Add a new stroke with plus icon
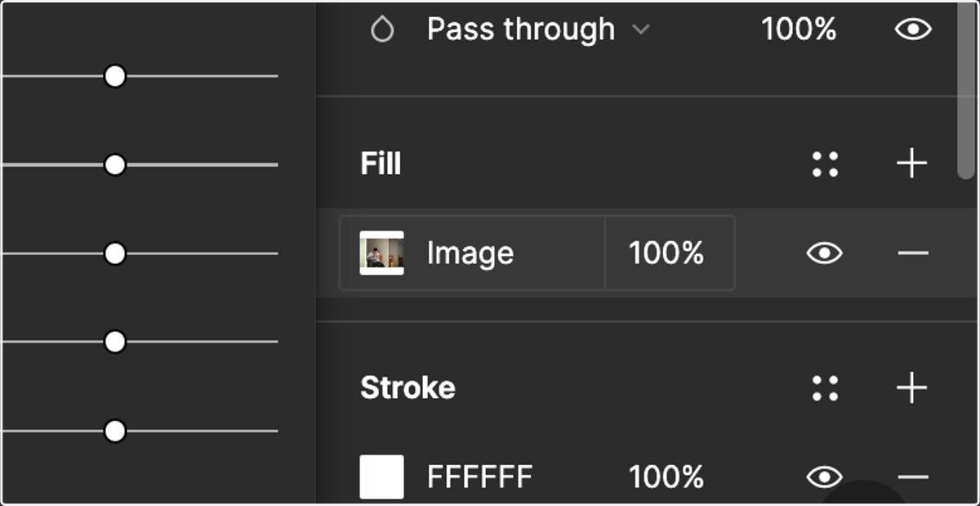This screenshot has width=980, height=506. pos(911,387)
